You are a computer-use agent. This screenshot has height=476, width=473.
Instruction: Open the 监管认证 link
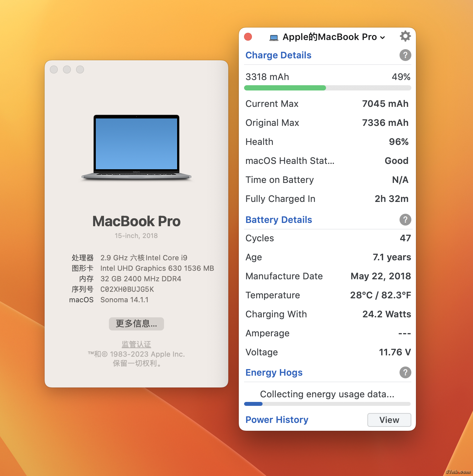[x=136, y=344]
